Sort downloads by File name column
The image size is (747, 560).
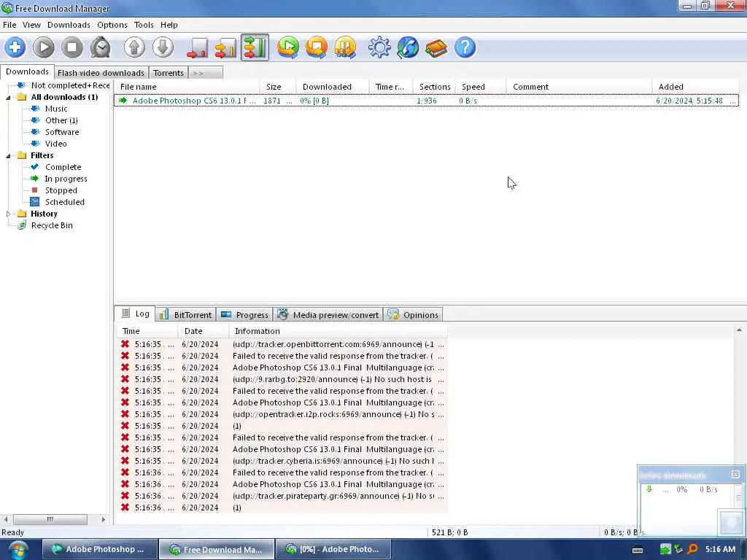187,87
